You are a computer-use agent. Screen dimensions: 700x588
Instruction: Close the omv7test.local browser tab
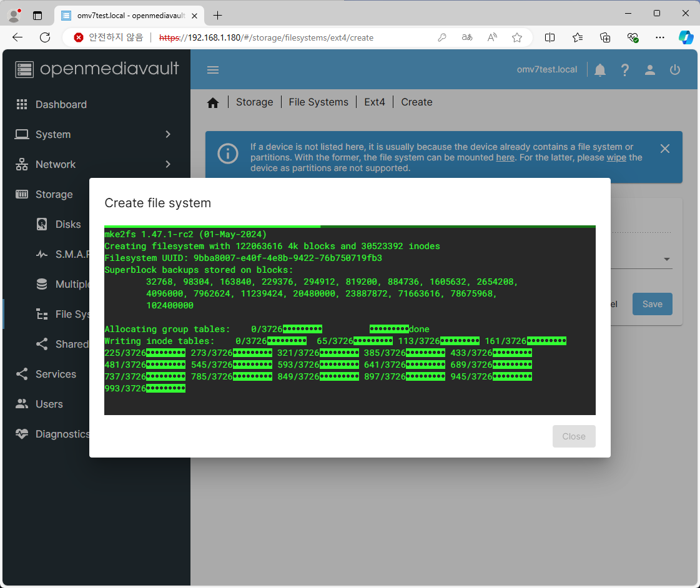pyautogui.click(x=195, y=16)
